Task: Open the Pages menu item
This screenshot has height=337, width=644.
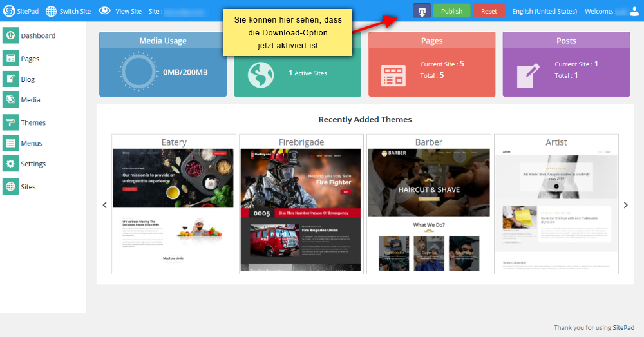Action: tap(30, 59)
